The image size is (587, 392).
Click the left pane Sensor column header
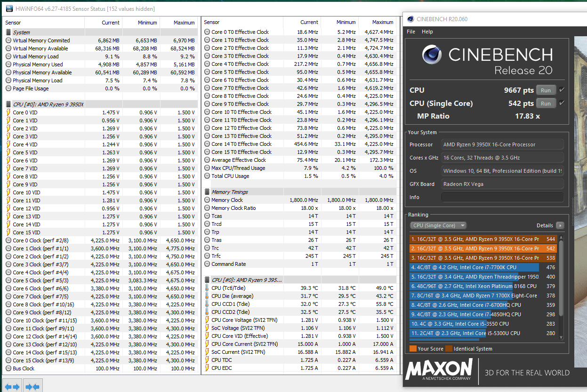44,23
